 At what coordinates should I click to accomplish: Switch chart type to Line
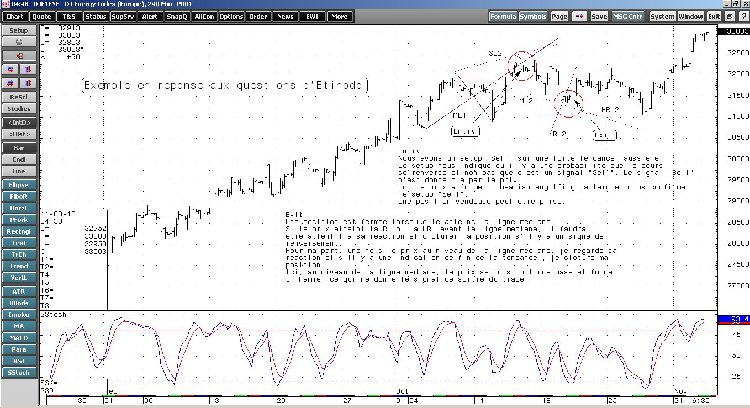point(19,171)
